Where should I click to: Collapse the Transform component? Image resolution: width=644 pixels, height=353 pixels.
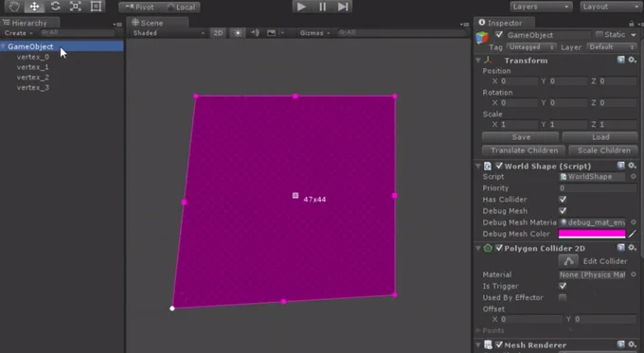click(x=478, y=61)
